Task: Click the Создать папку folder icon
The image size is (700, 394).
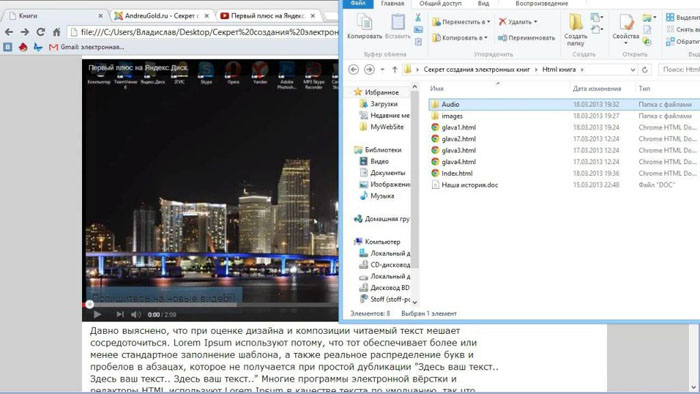Action: [x=575, y=22]
